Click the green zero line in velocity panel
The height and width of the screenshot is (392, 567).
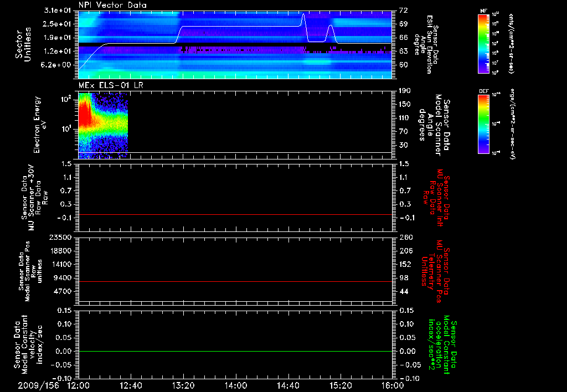235,351
